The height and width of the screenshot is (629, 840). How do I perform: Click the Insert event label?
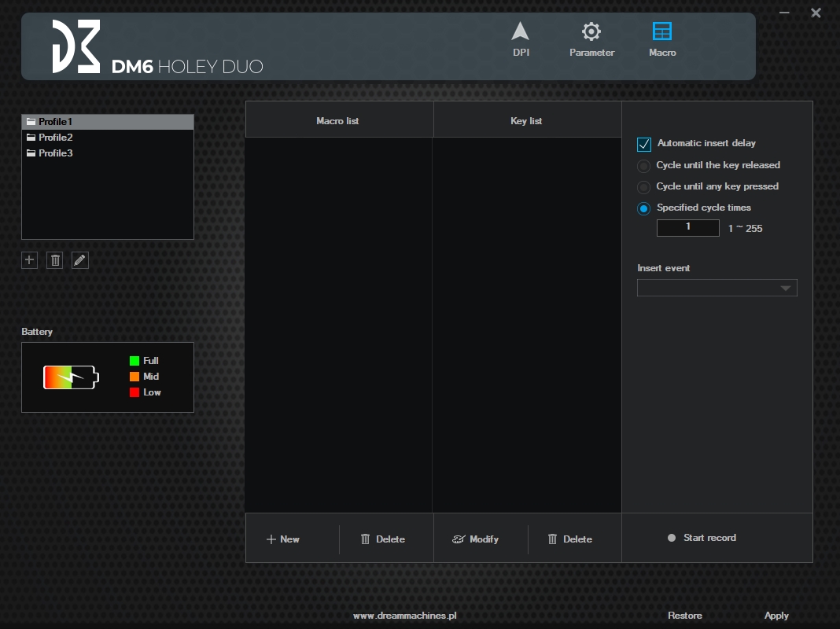[663, 267]
